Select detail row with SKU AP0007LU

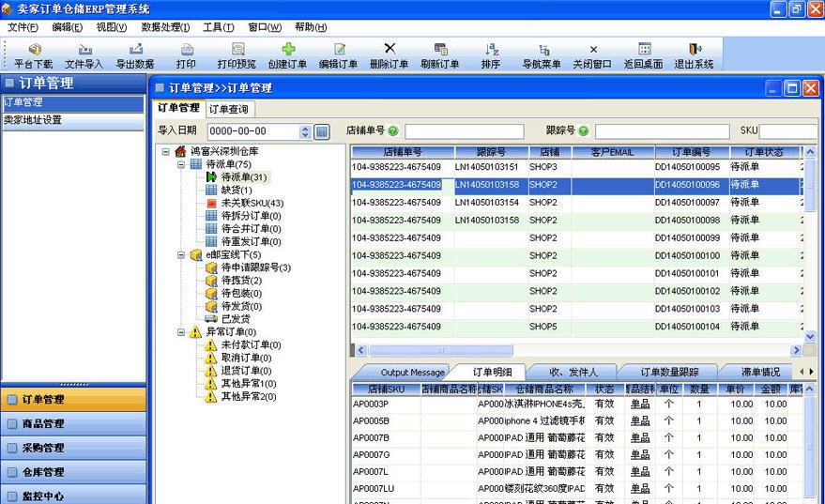coord(577,488)
